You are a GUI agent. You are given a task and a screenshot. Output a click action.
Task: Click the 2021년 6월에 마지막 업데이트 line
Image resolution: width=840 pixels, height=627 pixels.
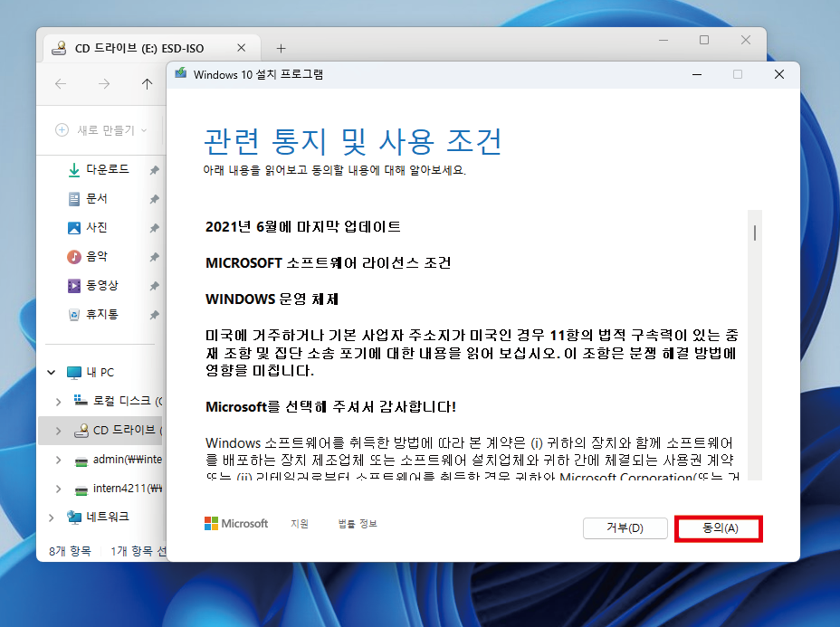[x=302, y=227]
